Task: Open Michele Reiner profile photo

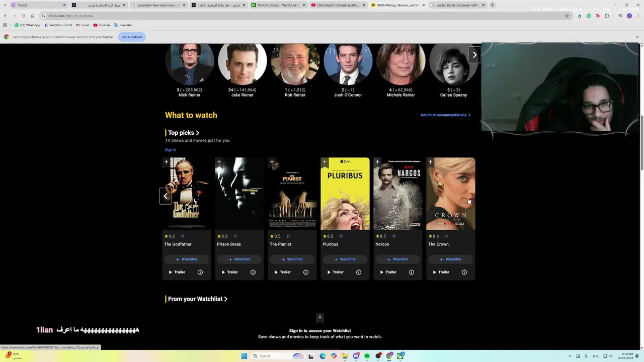Action: tap(401, 63)
